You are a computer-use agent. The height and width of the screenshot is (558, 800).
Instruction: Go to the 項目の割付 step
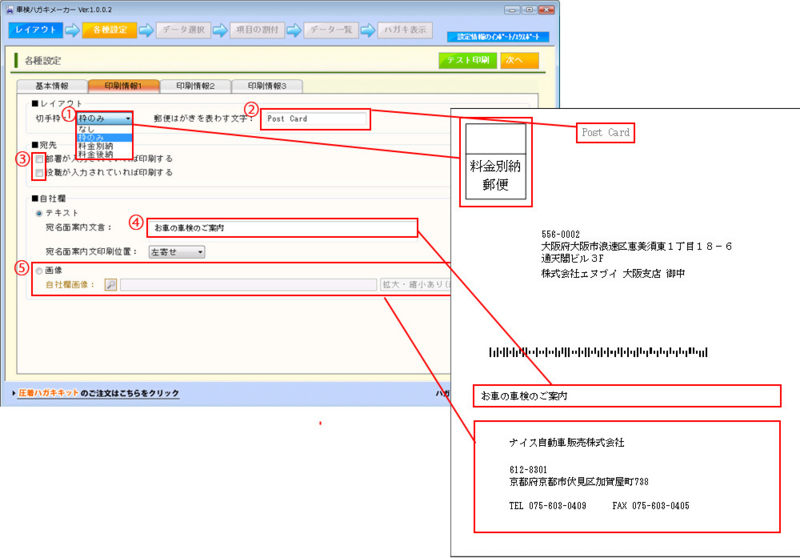[x=257, y=30]
